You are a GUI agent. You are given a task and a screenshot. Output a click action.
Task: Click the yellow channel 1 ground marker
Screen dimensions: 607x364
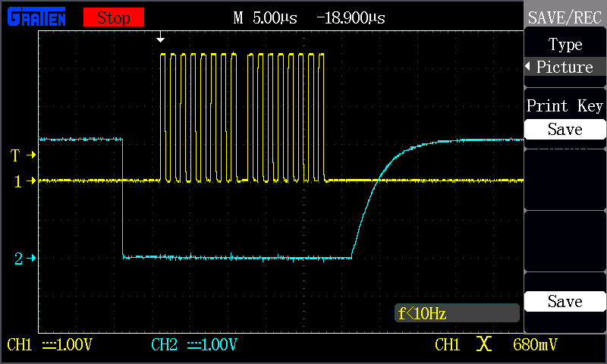pos(25,181)
